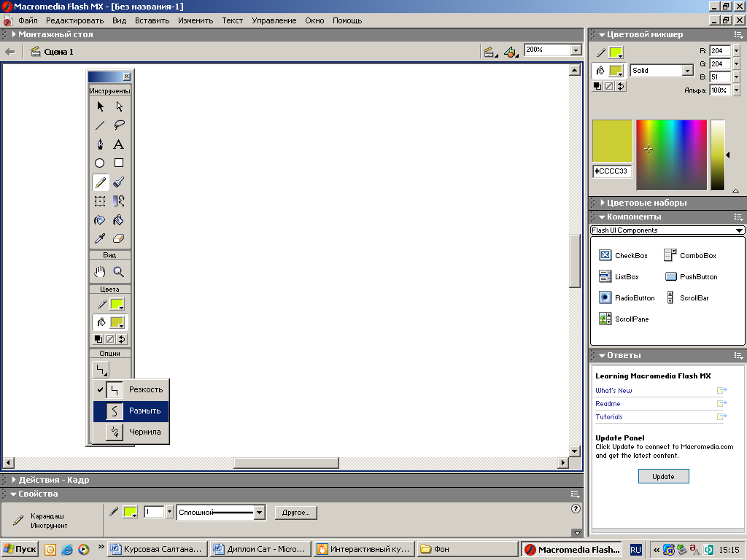
Task: Open the Управление menu
Action: pyautogui.click(x=274, y=20)
